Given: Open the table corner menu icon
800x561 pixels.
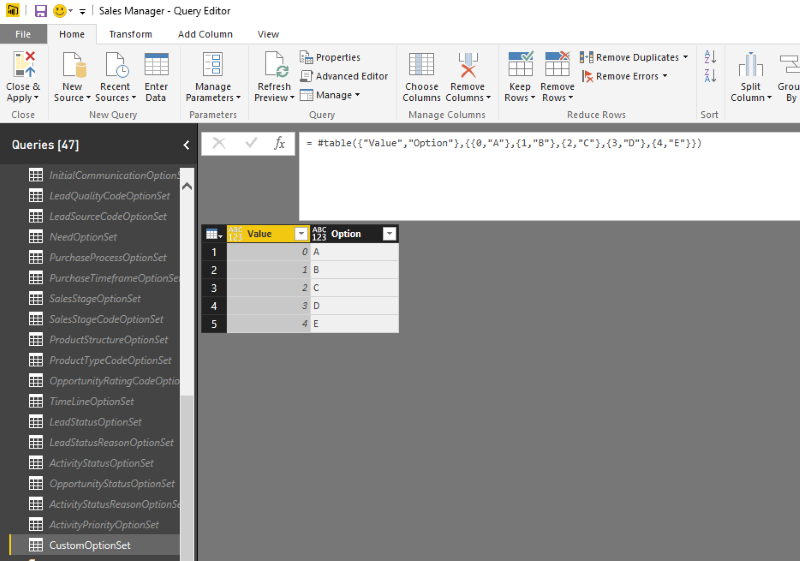Looking at the screenshot, I should point(214,234).
